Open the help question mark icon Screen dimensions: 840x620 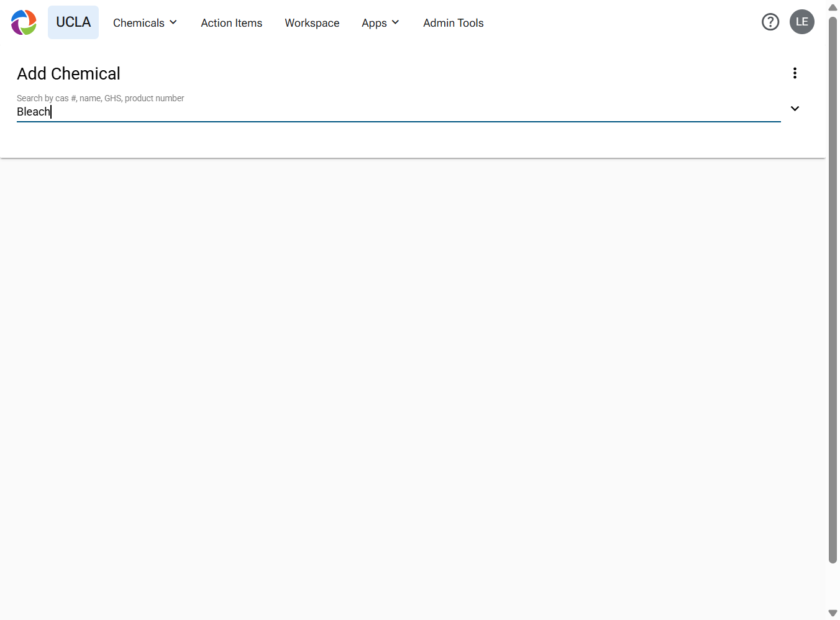pos(770,22)
